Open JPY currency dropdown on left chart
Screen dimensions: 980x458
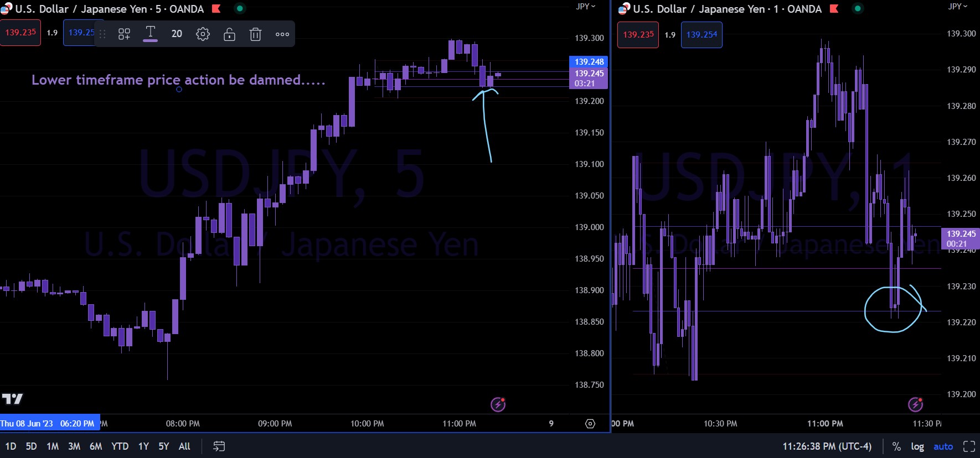click(x=586, y=7)
